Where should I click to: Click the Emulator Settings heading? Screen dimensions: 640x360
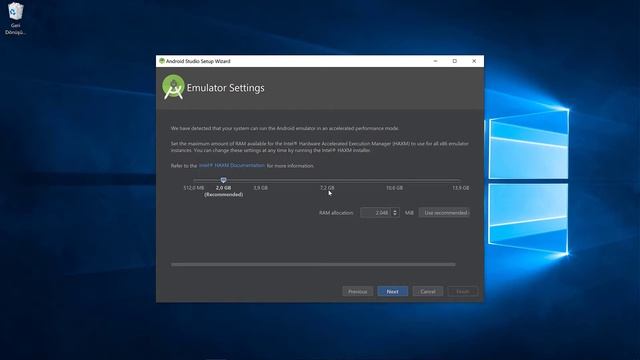coord(225,88)
